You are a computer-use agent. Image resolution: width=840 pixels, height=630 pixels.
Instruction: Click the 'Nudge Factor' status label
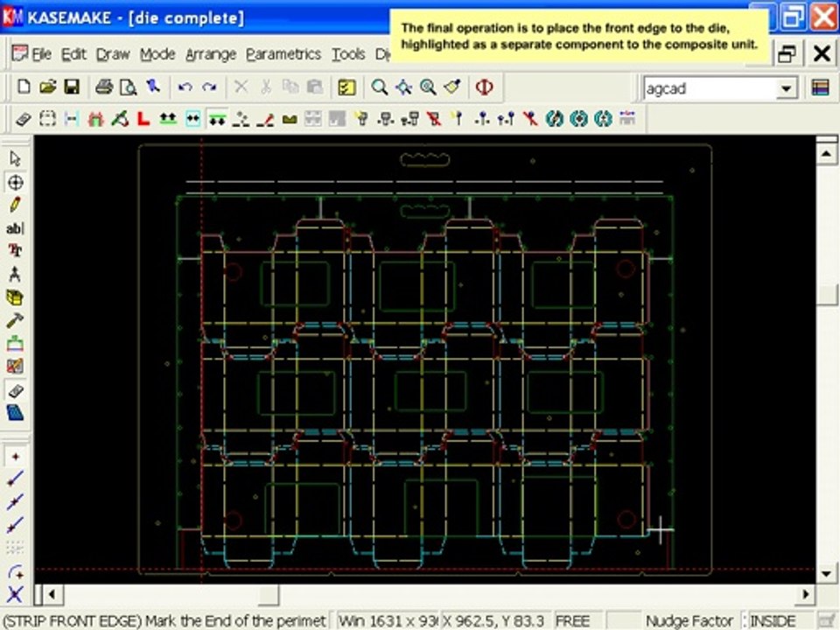point(689,621)
